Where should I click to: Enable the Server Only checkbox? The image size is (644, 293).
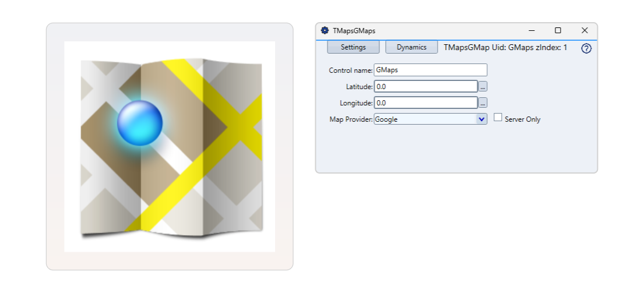498,118
